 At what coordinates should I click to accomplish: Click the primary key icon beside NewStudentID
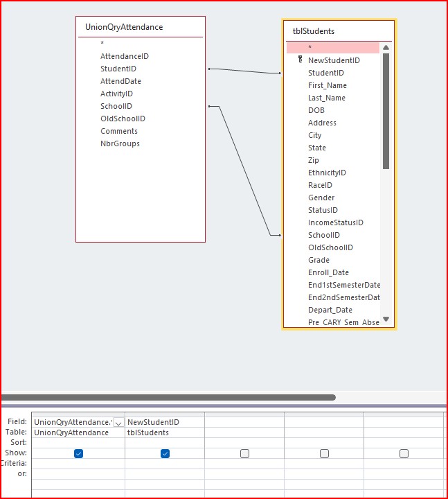[300, 60]
